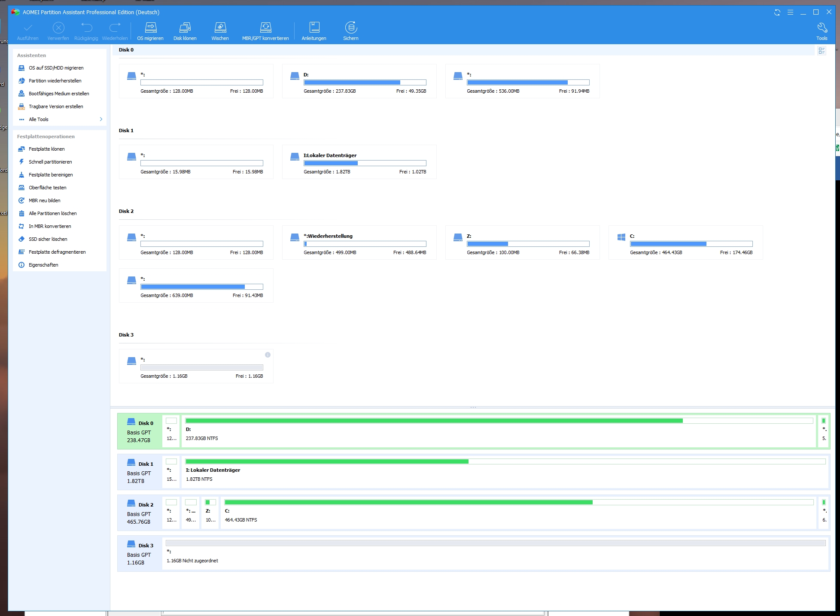Open the Tools wrench icon
Image resolution: width=840 pixels, height=616 pixels.
tap(822, 31)
